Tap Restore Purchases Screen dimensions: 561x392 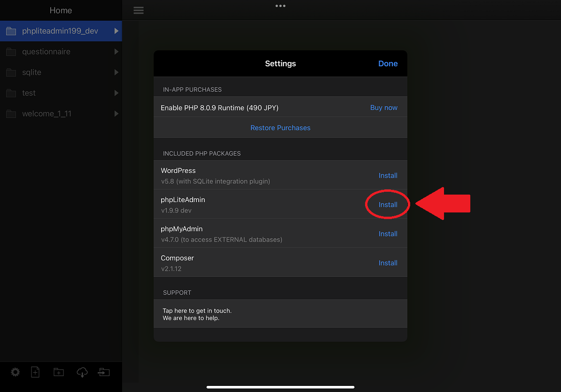[280, 128]
